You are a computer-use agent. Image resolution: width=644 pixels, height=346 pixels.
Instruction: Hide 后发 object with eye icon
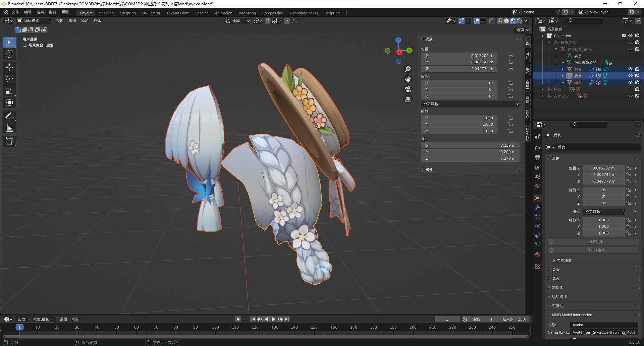(x=630, y=76)
